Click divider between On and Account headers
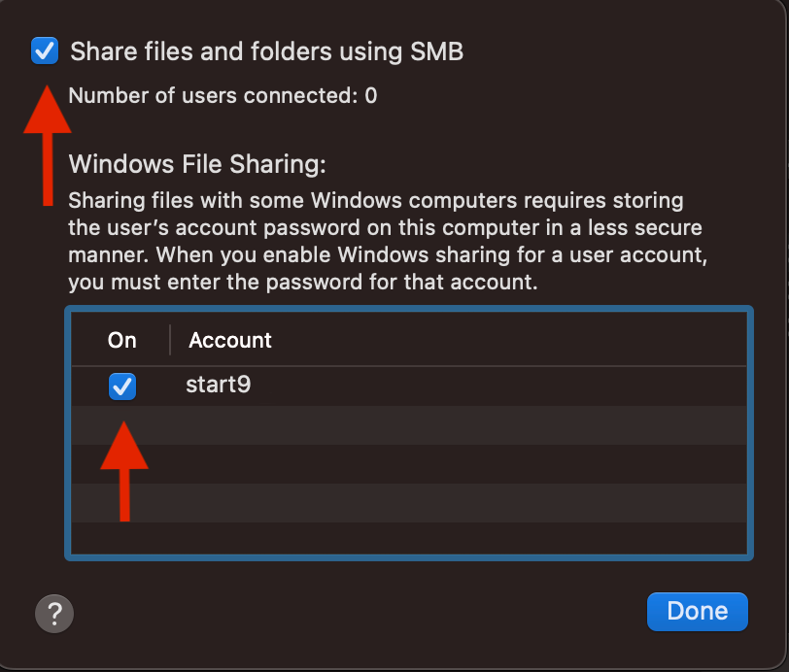The image size is (789, 672). (170, 340)
